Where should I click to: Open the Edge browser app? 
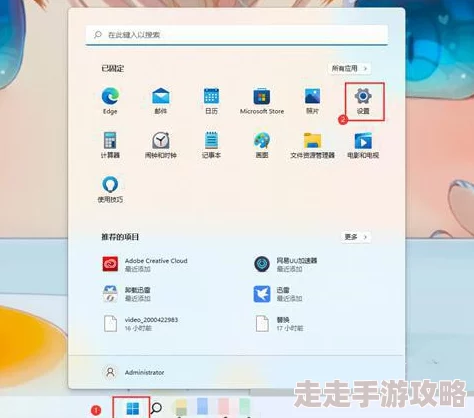pyautogui.click(x=110, y=101)
